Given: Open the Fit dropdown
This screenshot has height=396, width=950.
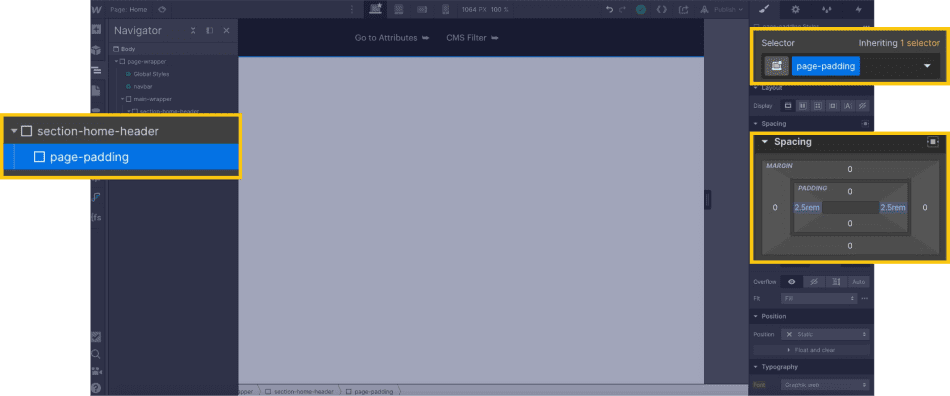Looking at the screenshot, I should (820, 299).
